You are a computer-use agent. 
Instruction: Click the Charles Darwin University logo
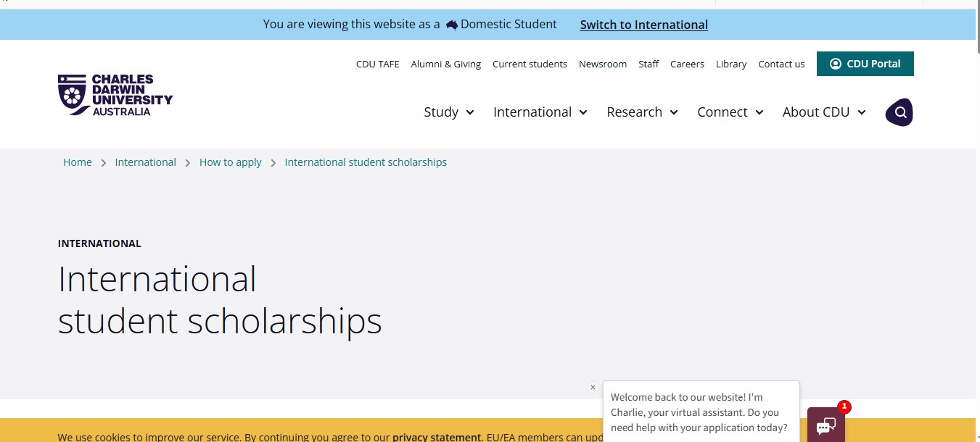[x=115, y=94]
